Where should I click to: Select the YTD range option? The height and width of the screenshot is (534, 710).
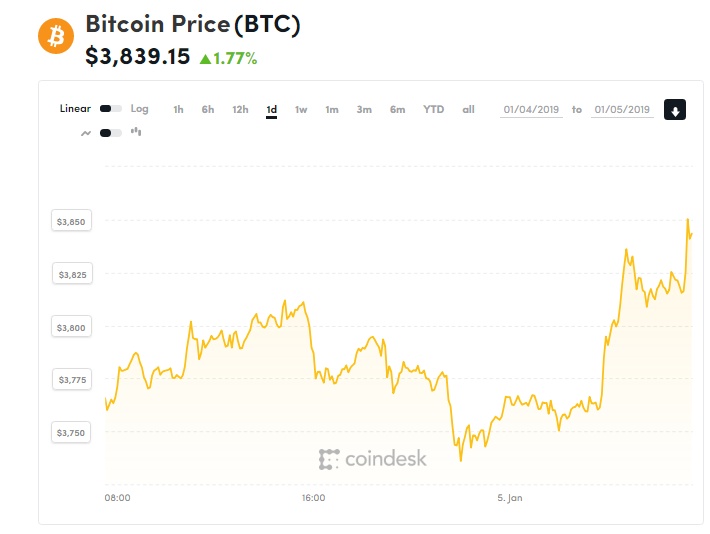pos(433,110)
